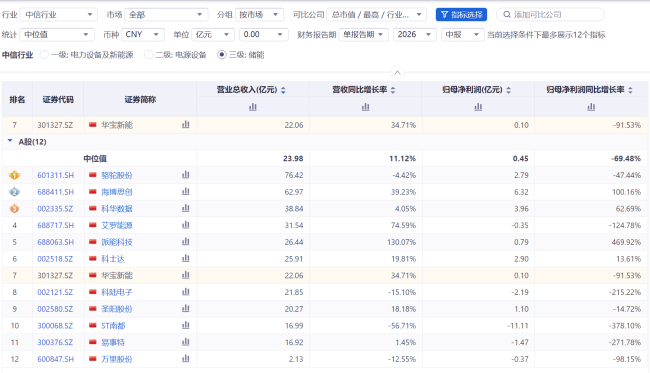The width and height of the screenshot is (650, 373).
Task: Open 分组 dropdown showing 按市场
Action: click(x=259, y=15)
